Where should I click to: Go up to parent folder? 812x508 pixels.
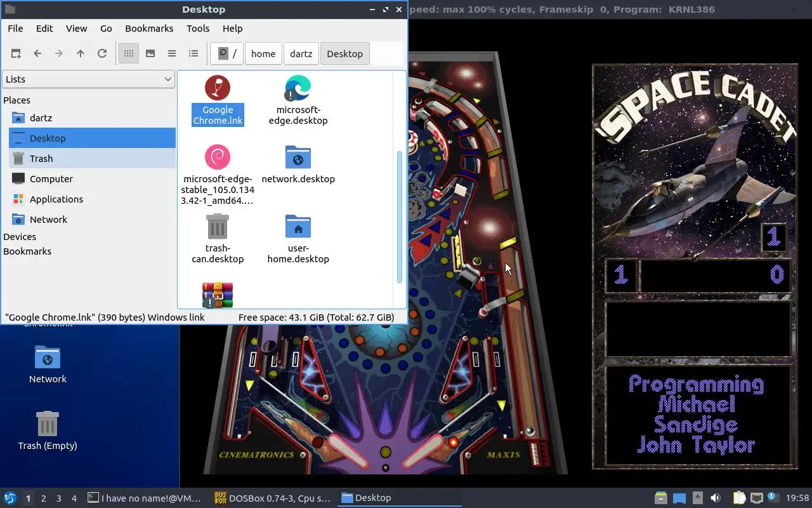pos(81,54)
